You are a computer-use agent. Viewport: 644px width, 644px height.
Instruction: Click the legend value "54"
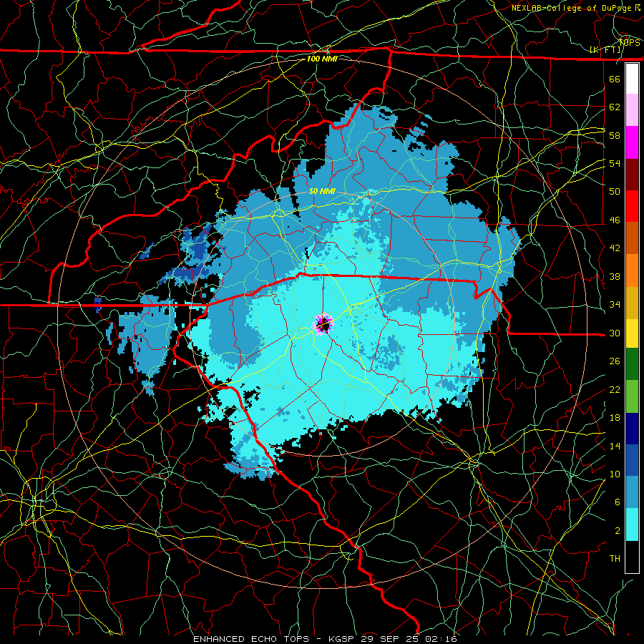pyautogui.click(x=615, y=163)
